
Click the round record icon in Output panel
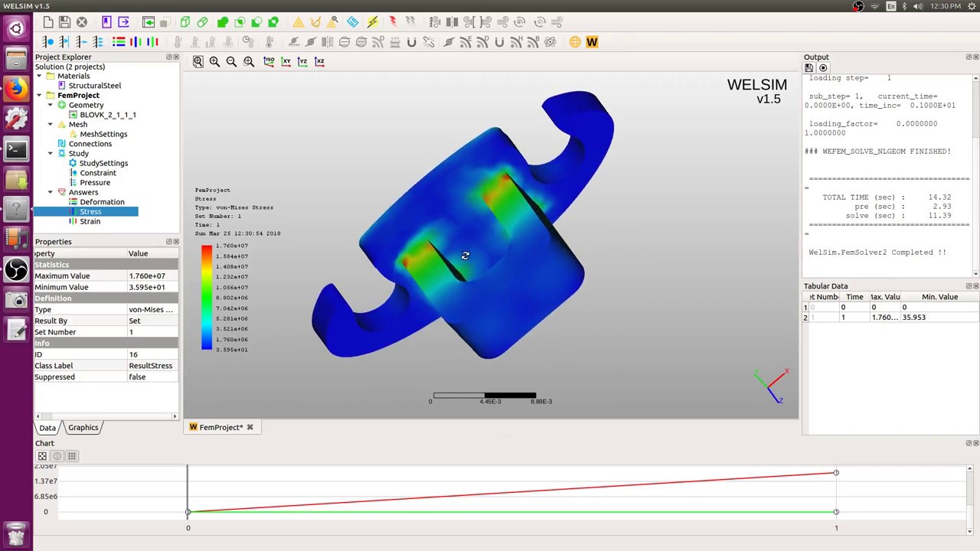(823, 68)
